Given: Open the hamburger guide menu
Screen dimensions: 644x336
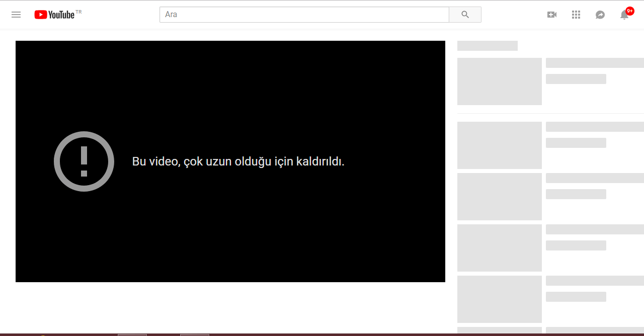Looking at the screenshot, I should (x=16, y=15).
